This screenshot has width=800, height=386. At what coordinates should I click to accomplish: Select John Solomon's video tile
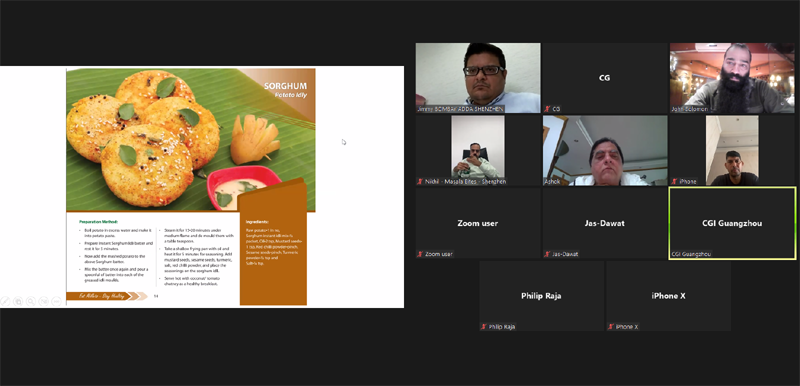[x=732, y=78]
